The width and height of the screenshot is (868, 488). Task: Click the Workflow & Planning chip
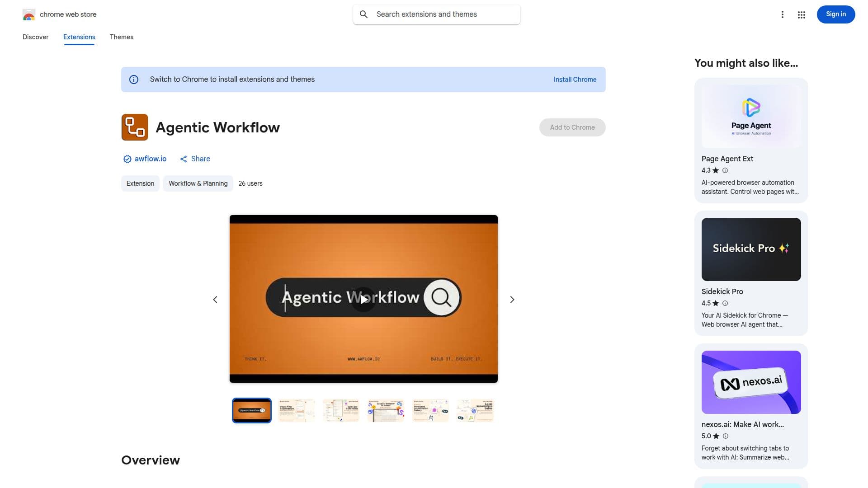pyautogui.click(x=198, y=183)
